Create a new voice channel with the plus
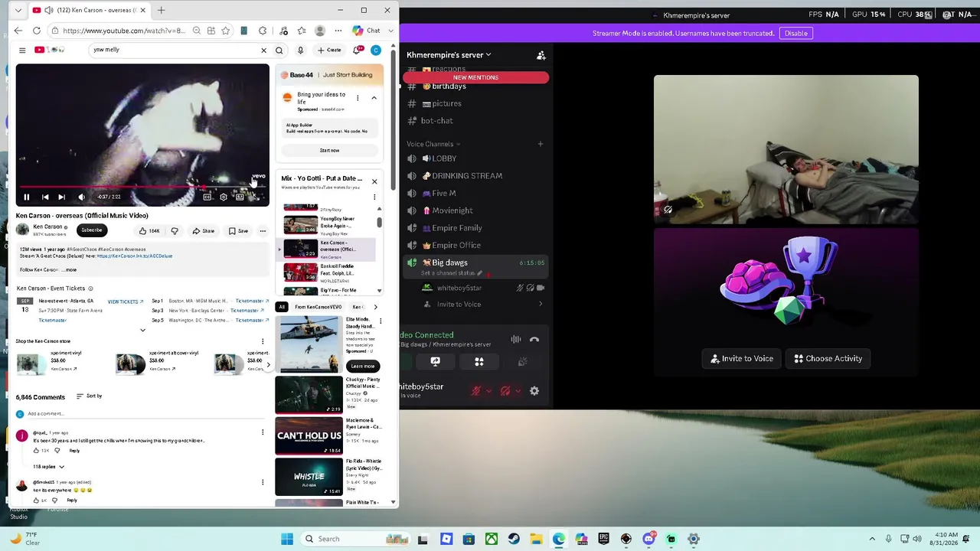 [x=541, y=144]
